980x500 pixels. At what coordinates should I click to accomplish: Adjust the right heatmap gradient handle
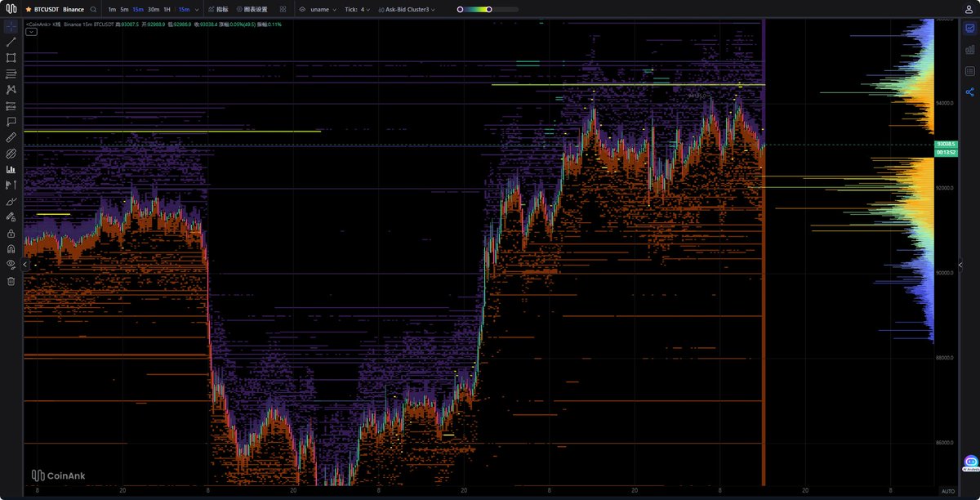488,9
